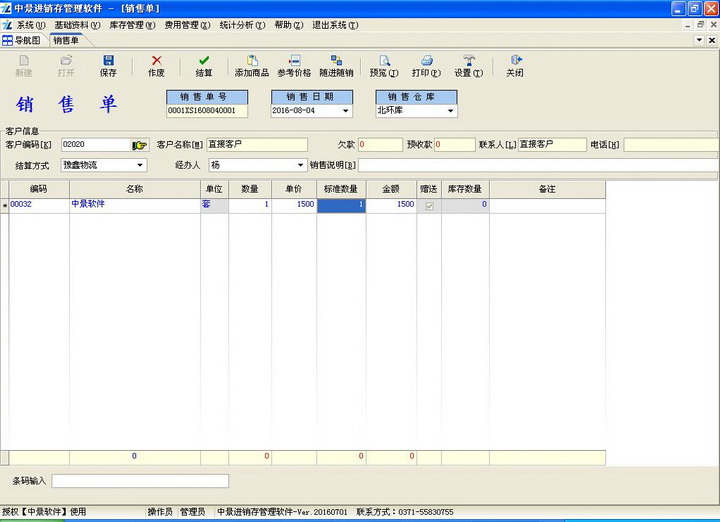
Task: Click the 库存数量 column header
Action: [x=465, y=189]
